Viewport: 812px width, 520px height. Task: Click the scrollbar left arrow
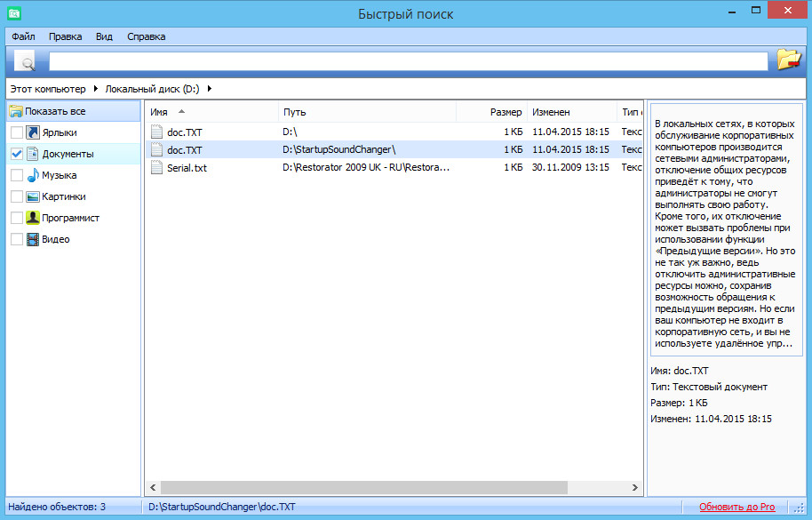coord(153,487)
